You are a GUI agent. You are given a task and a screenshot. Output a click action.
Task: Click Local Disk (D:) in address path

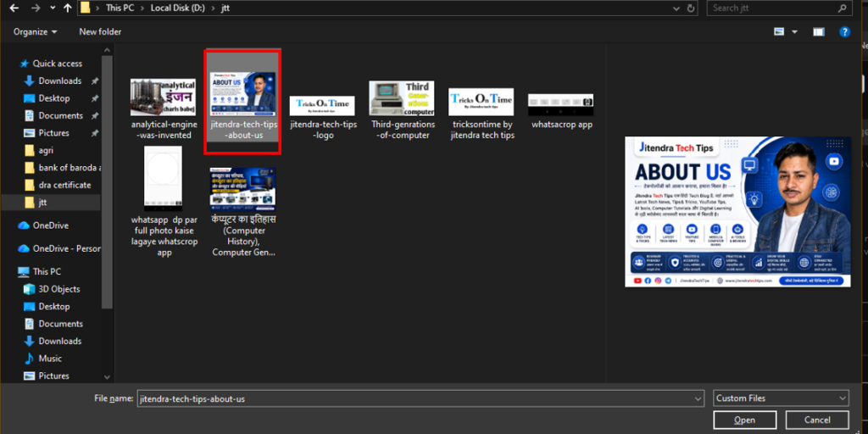pyautogui.click(x=176, y=8)
